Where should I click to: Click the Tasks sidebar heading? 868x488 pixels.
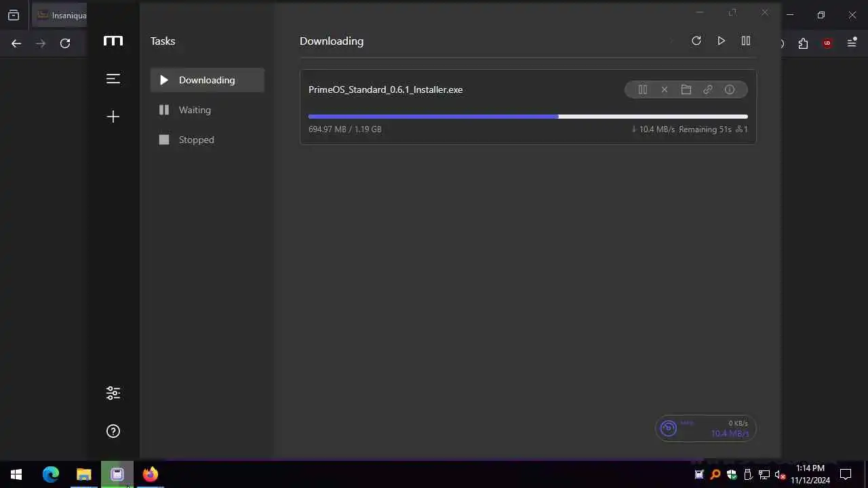[163, 41]
